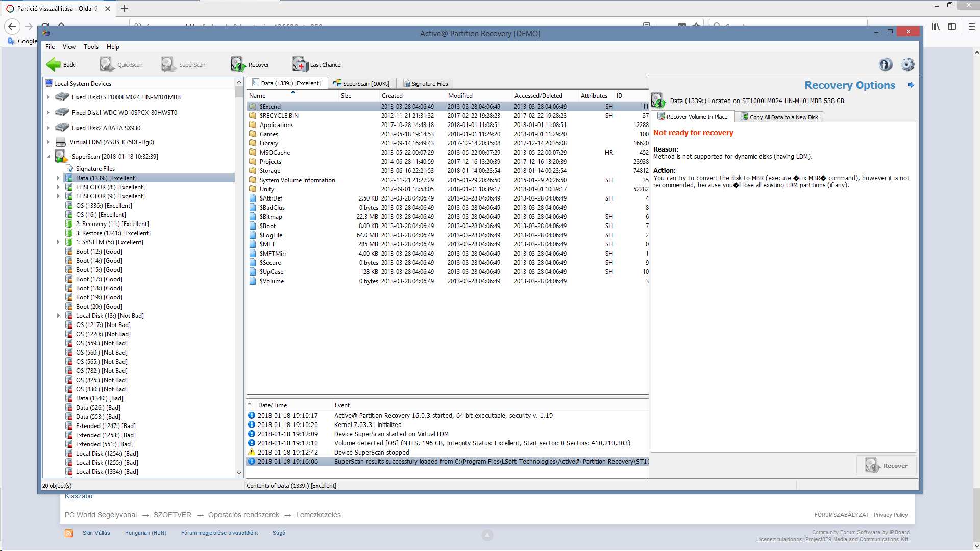This screenshot has width=980, height=551.
Task: Select the SuperScan [2018-01-18 10:32:39] node icon
Action: pos(62,156)
